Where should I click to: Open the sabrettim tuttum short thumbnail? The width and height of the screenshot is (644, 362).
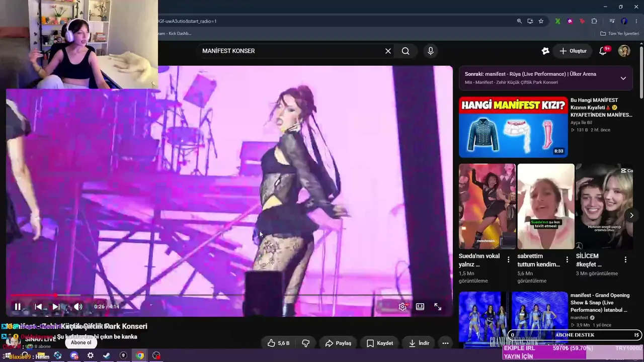[546, 206]
